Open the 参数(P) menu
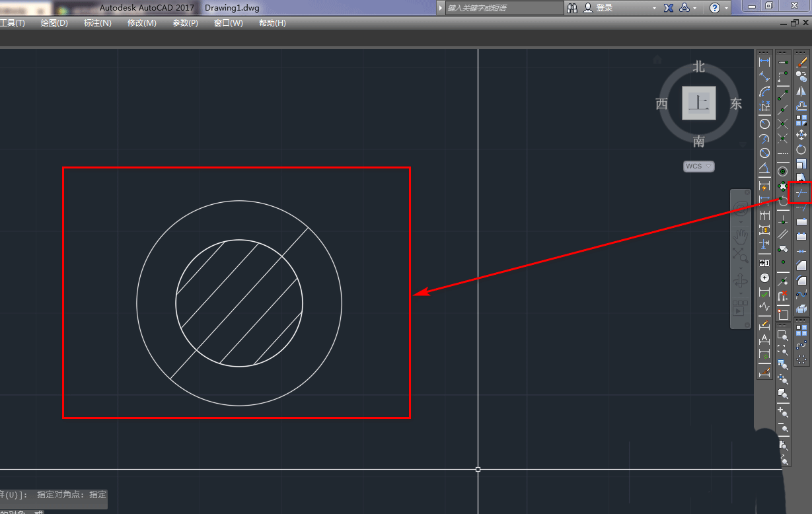Screen dimensions: 812x514 (x=186, y=23)
